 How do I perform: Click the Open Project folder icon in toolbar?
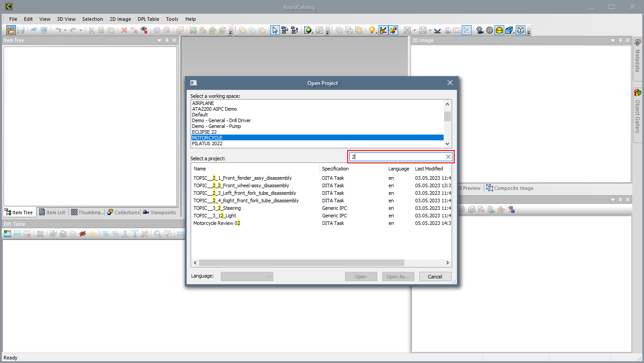(11, 30)
